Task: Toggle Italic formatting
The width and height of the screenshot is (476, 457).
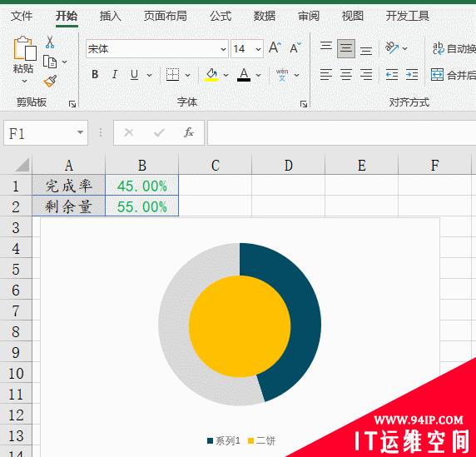Action: tap(115, 74)
